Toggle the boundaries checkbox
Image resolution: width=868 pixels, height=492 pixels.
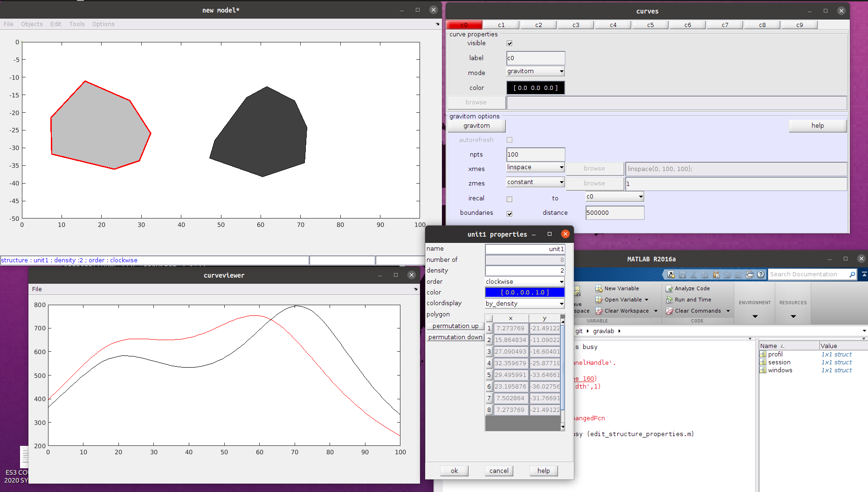click(510, 213)
